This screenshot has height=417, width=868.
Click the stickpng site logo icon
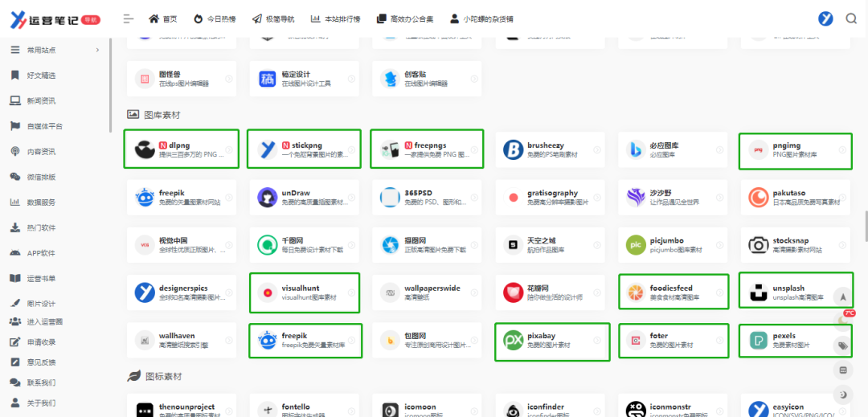point(268,149)
